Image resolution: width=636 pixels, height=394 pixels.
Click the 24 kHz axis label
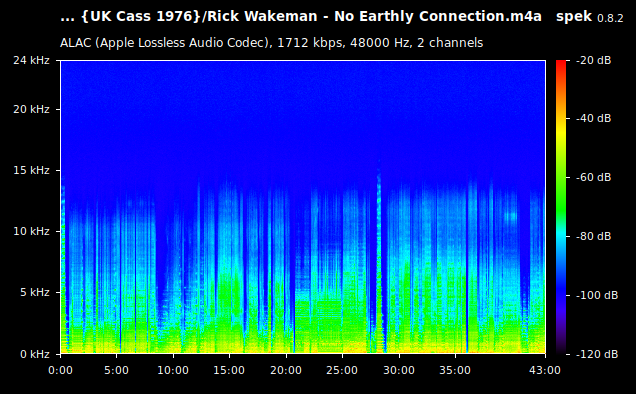click(x=31, y=60)
